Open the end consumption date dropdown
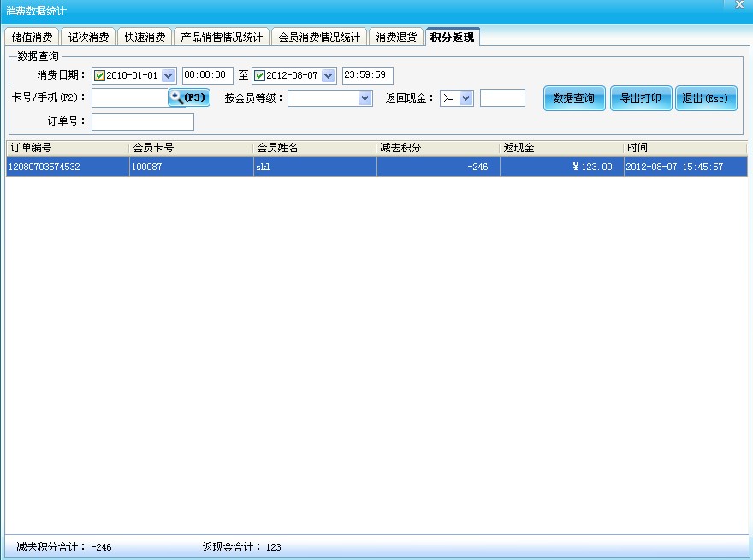 click(x=326, y=75)
